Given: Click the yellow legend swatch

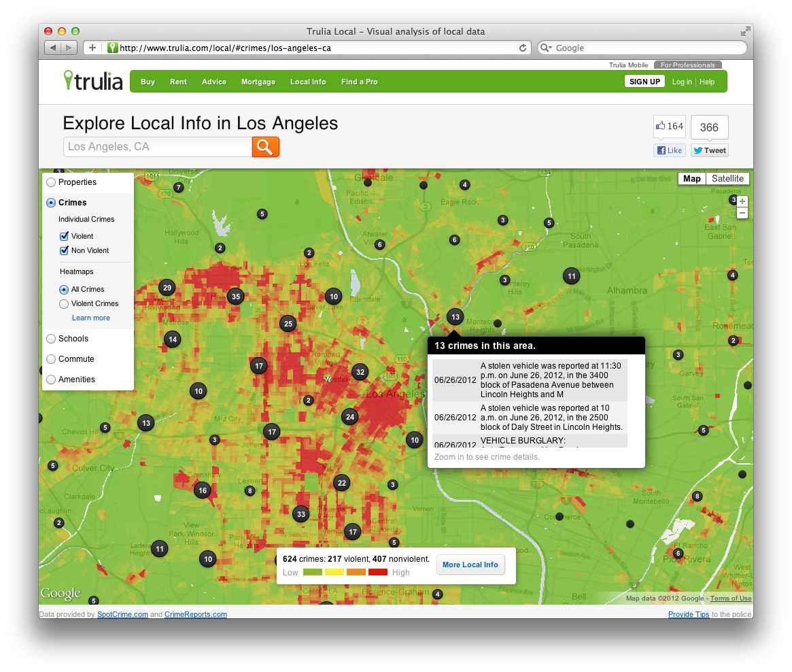Looking at the screenshot, I should point(334,573).
